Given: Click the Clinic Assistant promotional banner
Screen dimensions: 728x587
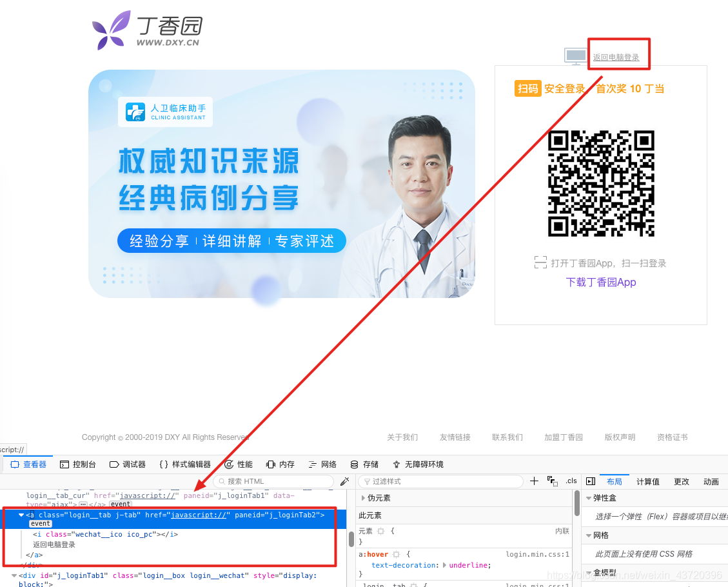Looking at the screenshot, I should click(x=281, y=184).
